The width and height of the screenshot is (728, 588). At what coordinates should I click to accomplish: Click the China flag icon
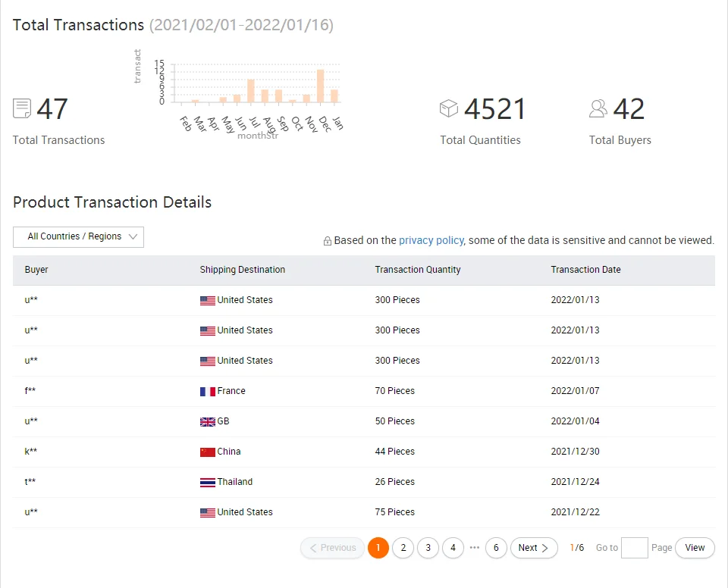207,452
